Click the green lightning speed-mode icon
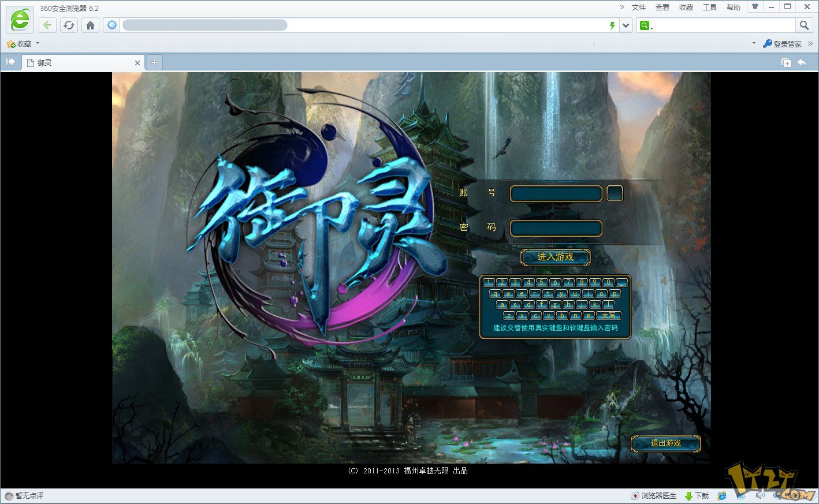The height and width of the screenshot is (504, 819). pos(612,25)
